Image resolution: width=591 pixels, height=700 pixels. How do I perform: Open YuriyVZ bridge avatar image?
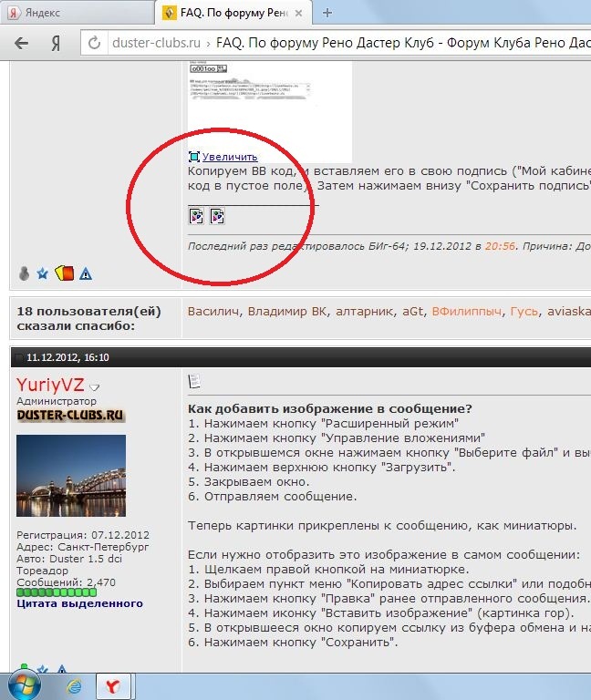click(71, 476)
